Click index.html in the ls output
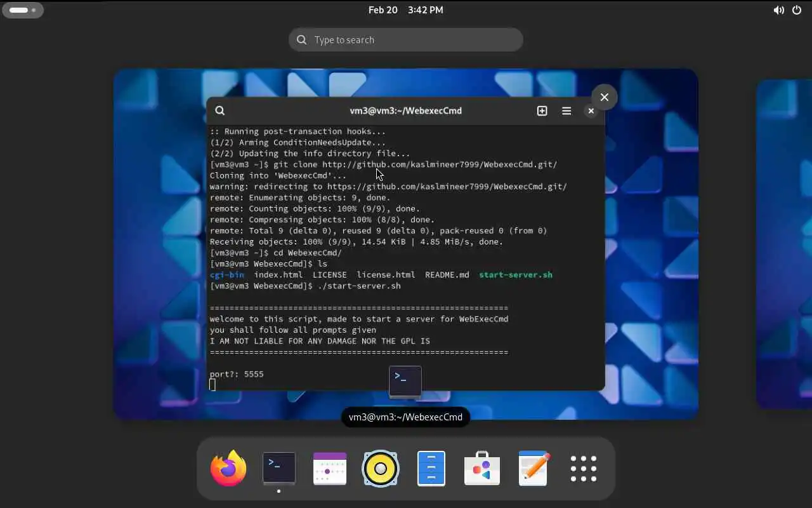Viewport: 812px width, 508px height. click(278, 275)
